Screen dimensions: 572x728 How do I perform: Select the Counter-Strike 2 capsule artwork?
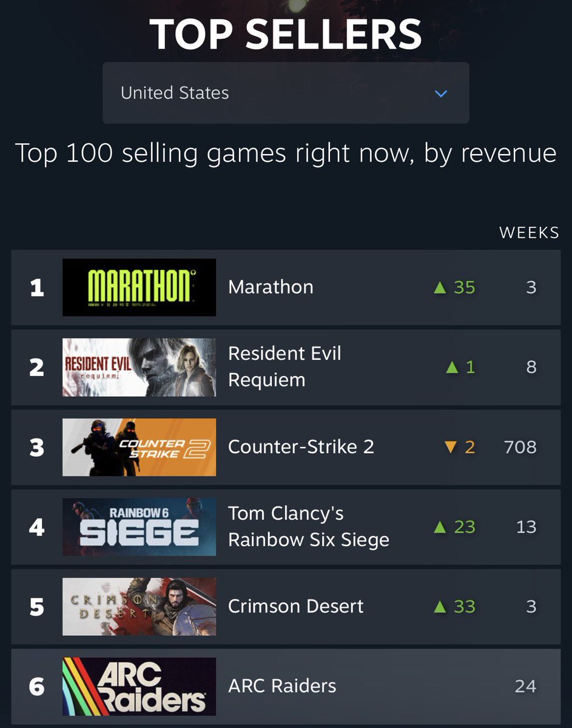point(138,447)
